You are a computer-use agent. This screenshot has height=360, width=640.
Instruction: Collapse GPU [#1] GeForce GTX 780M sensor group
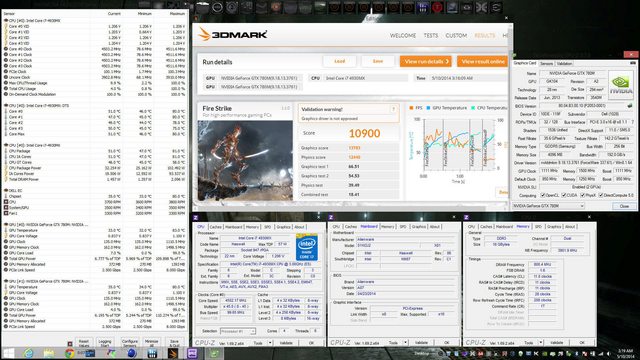[x=6, y=281]
